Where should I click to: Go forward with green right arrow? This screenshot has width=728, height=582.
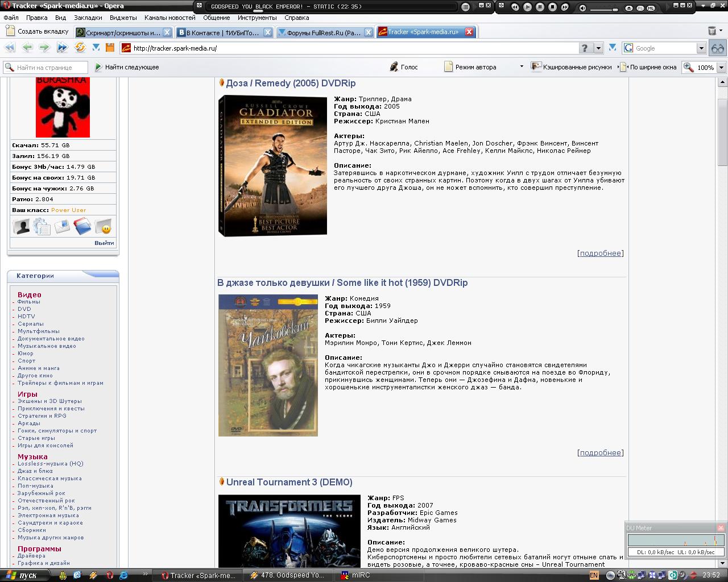(x=45, y=48)
